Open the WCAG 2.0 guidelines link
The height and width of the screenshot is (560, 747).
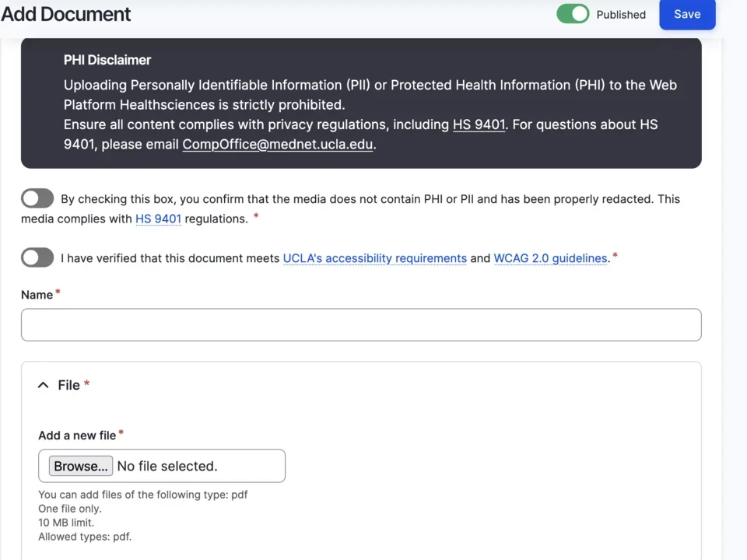click(551, 258)
